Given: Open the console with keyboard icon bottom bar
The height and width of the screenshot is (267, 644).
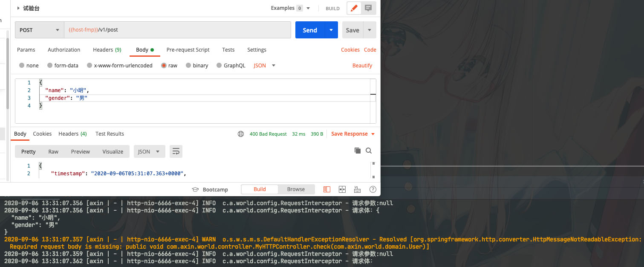Looking at the screenshot, I should click(357, 189).
